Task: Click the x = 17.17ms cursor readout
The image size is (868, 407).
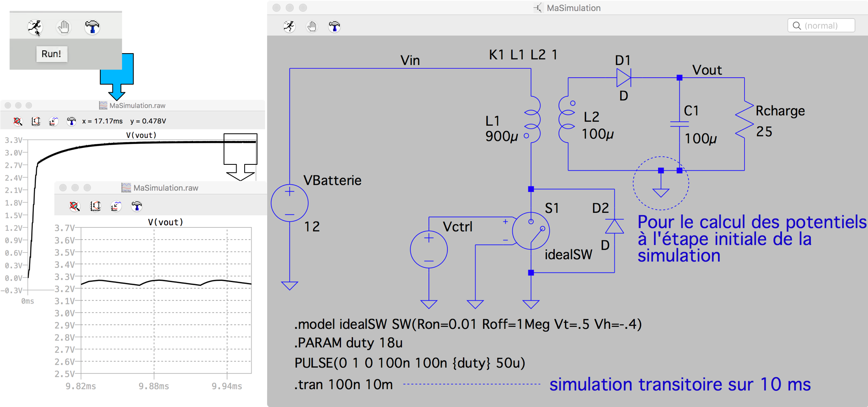Action: [x=102, y=121]
